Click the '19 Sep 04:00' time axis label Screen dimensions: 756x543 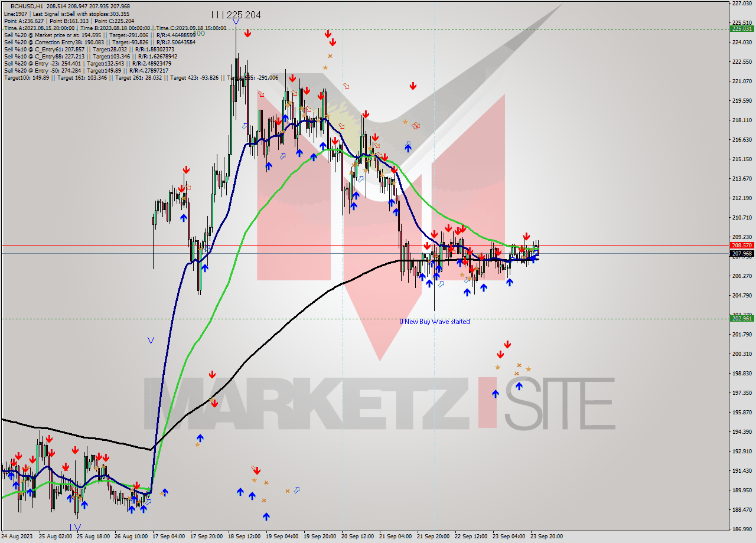coord(281,537)
